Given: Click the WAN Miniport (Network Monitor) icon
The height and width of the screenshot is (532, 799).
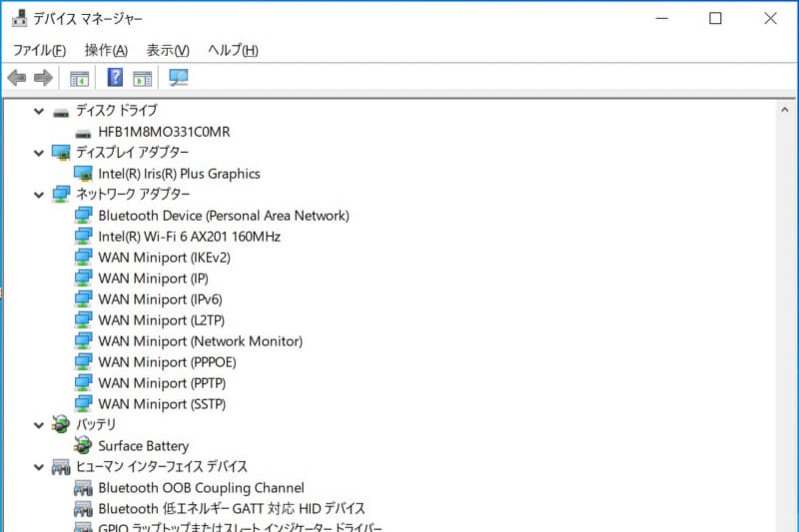Looking at the screenshot, I should click(84, 340).
